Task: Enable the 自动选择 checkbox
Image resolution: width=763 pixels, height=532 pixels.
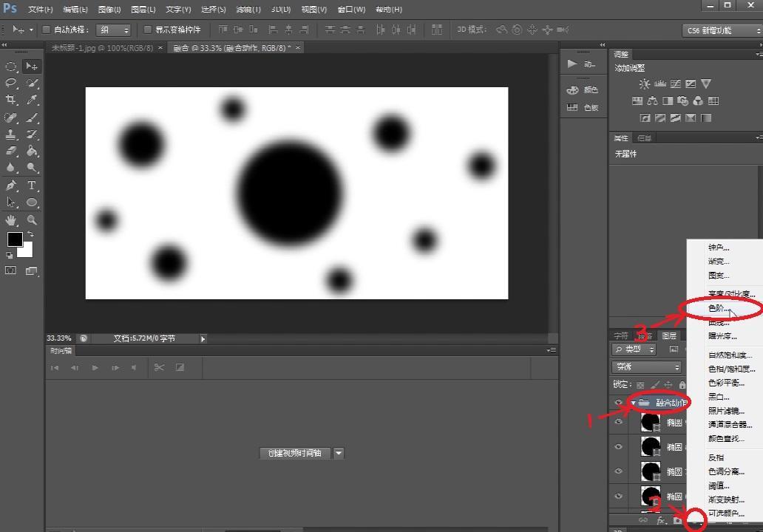Action: [46, 30]
